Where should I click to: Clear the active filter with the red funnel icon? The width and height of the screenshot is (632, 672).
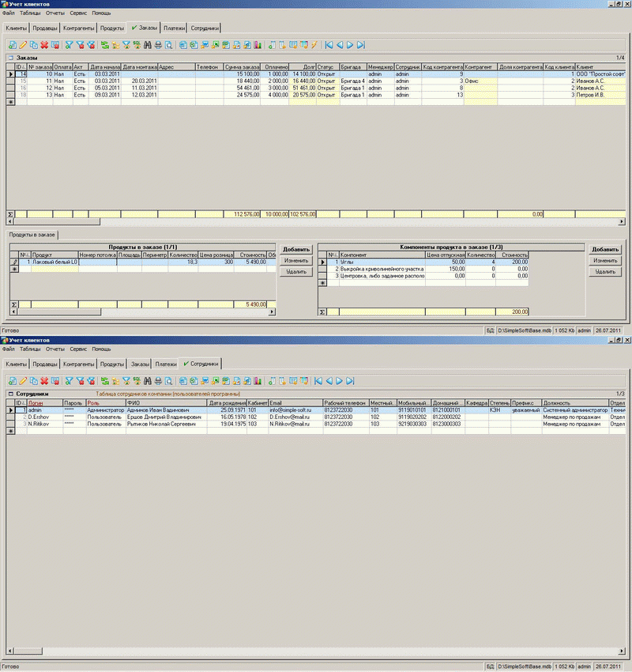(x=81, y=46)
